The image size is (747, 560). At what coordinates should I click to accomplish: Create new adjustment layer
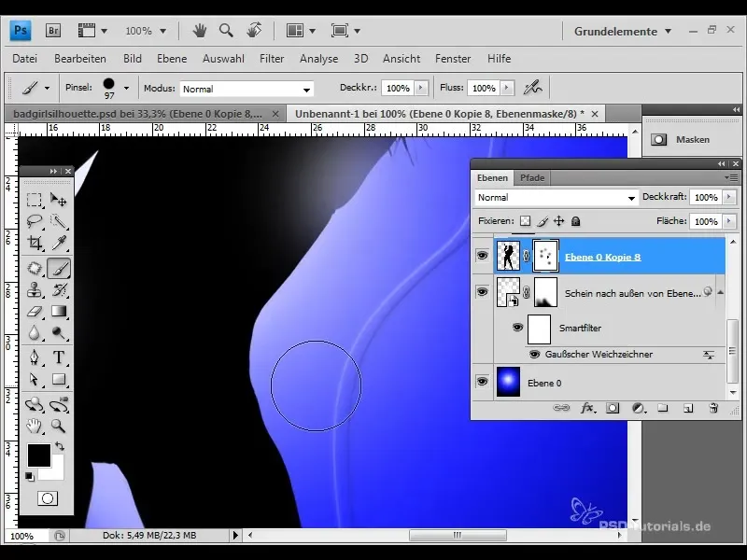click(639, 408)
